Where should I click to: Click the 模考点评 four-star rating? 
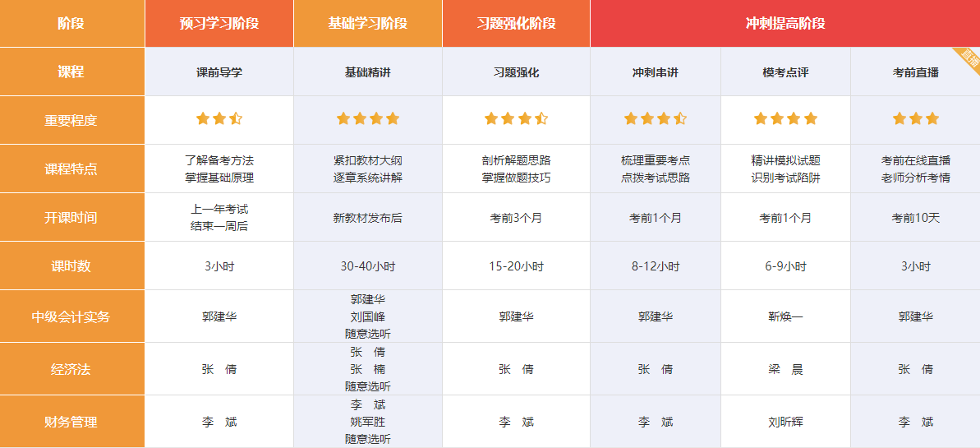[785, 118]
